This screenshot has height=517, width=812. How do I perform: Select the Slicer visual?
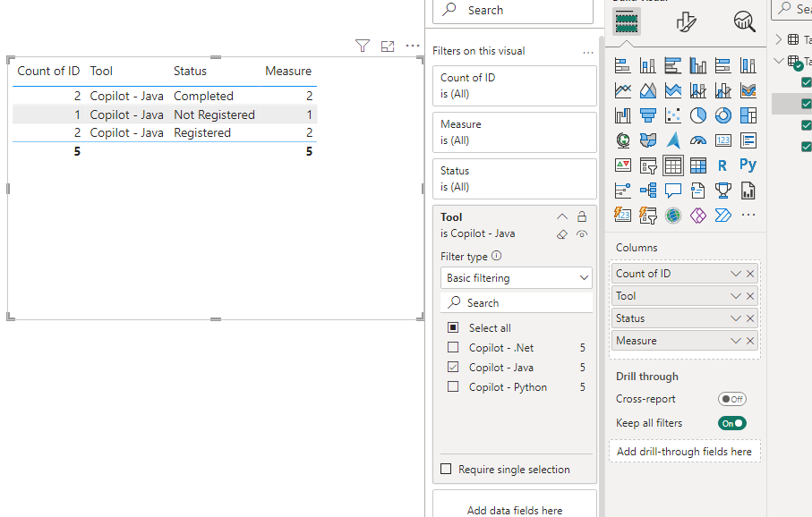(648, 165)
